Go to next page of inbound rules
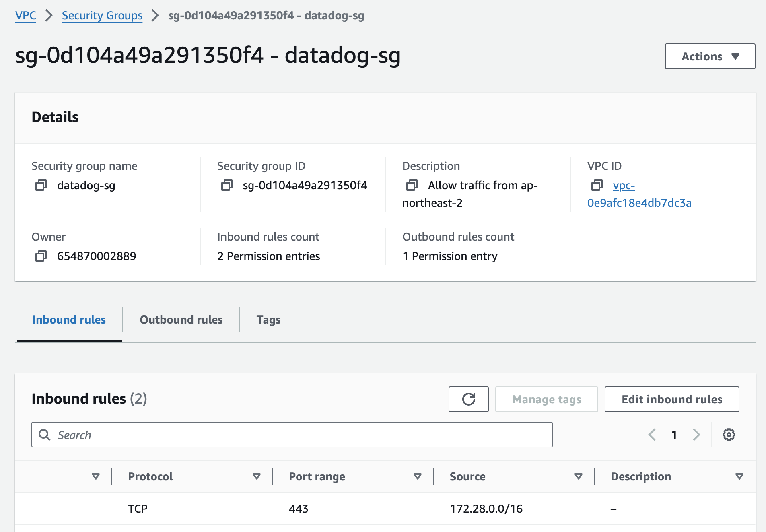Screen dimensions: 766x532 click(x=696, y=435)
